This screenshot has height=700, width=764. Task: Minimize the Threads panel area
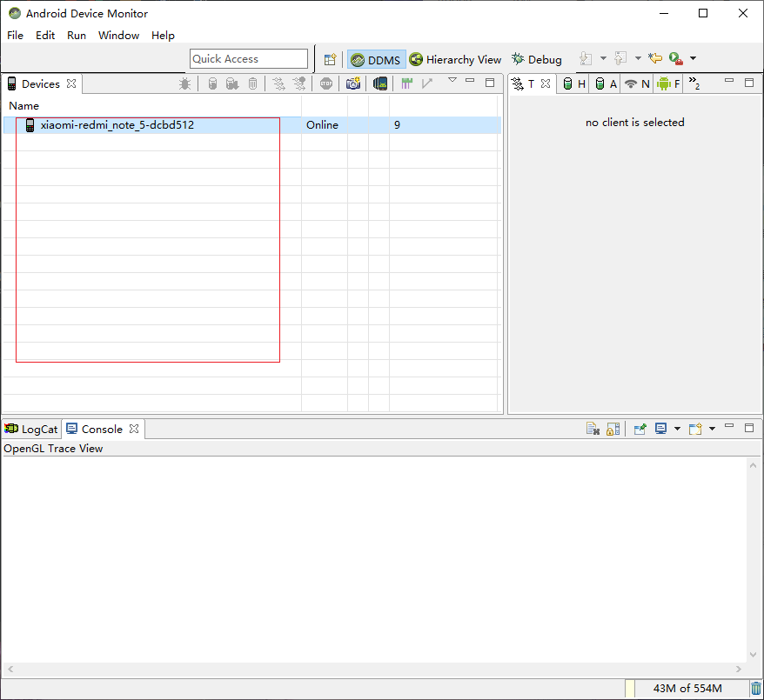(729, 81)
